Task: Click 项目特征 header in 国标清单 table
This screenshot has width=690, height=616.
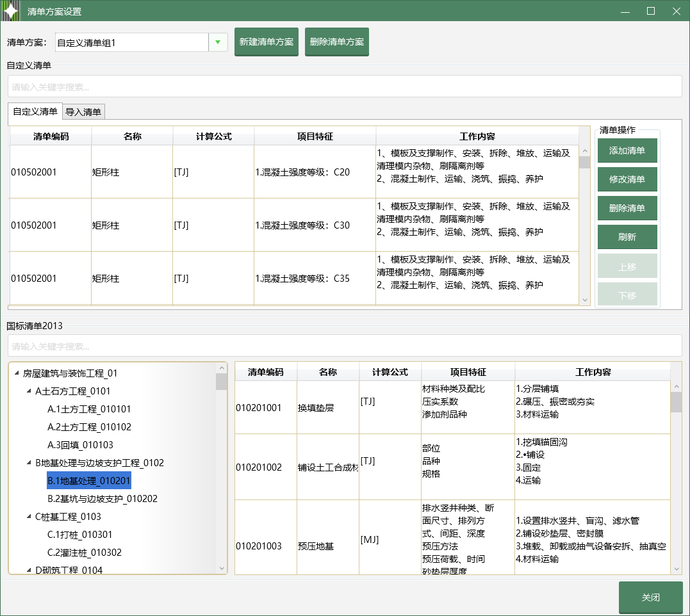Action: click(x=468, y=372)
